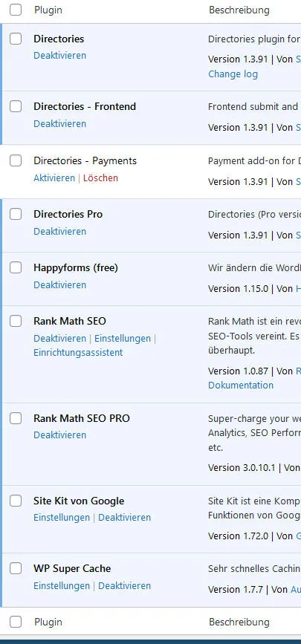The width and height of the screenshot is (301, 644).
Task: Select the Directories - Frontend checkbox
Action: click(16, 106)
